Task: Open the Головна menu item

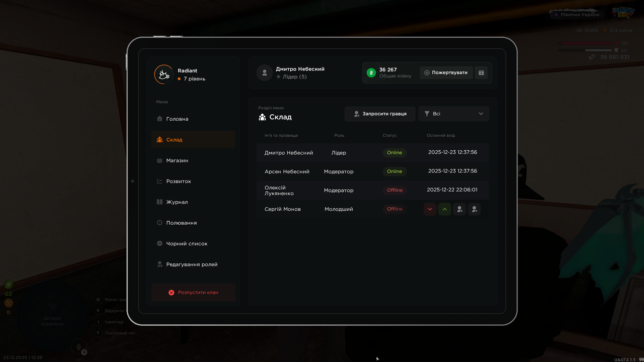Action: pyautogui.click(x=193, y=119)
